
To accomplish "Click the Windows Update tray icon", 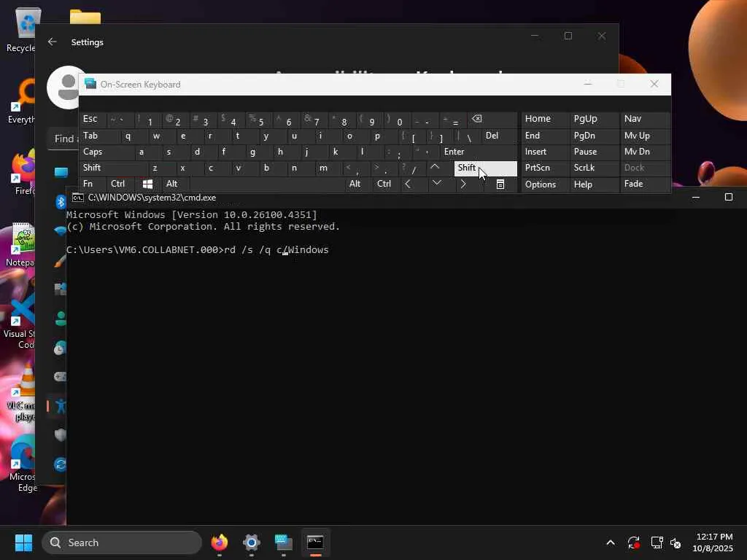I will 634,542.
